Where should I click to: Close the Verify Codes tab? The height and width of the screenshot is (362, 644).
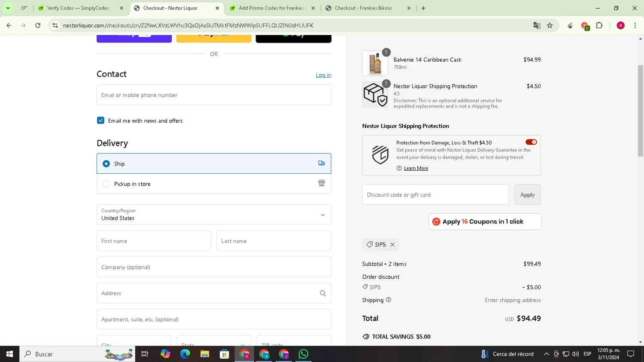click(x=122, y=8)
